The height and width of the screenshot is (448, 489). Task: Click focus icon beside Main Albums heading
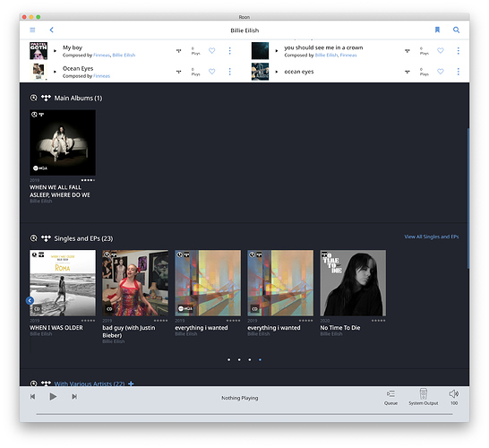[33, 98]
